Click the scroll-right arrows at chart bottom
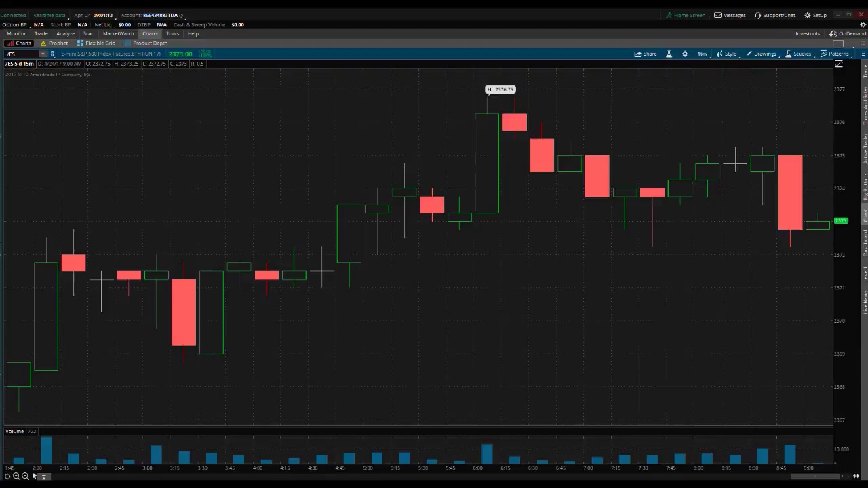This screenshot has height=488, width=868. click(x=856, y=476)
